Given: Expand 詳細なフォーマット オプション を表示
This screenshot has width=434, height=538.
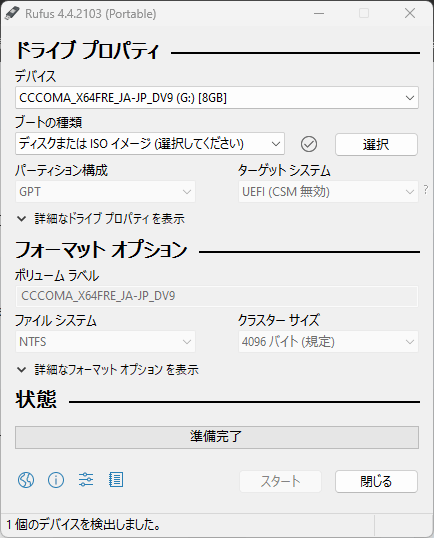Looking at the screenshot, I should [107, 370].
